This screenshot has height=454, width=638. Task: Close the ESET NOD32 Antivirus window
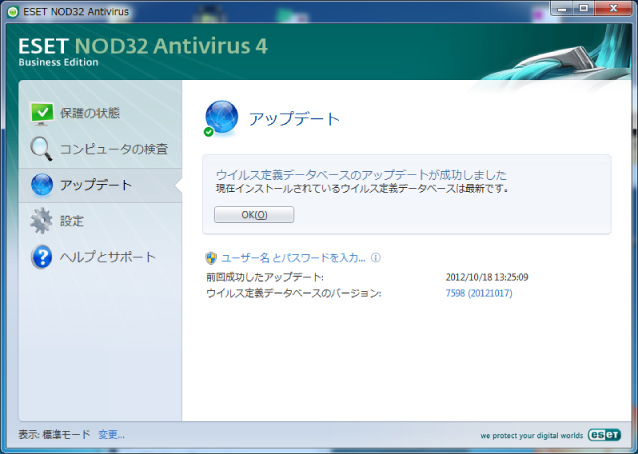click(x=614, y=8)
